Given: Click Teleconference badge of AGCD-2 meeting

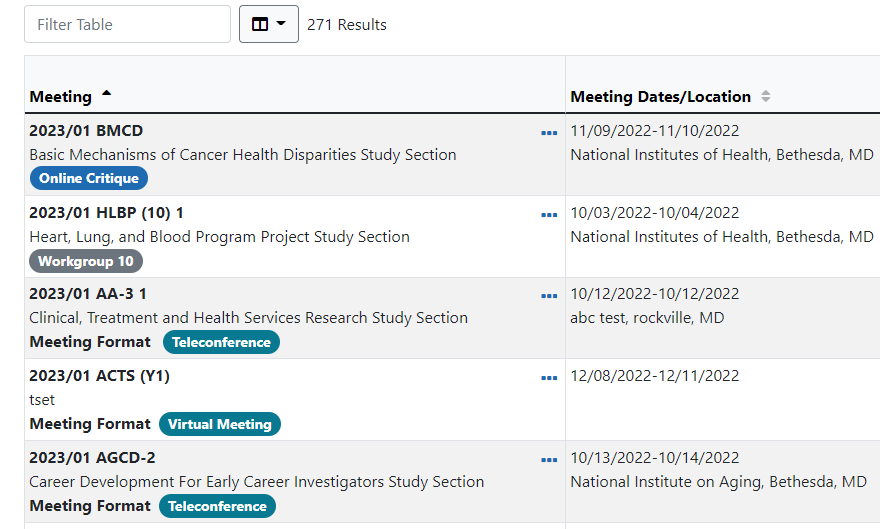Looking at the screenshot, I should pos(217,506).
